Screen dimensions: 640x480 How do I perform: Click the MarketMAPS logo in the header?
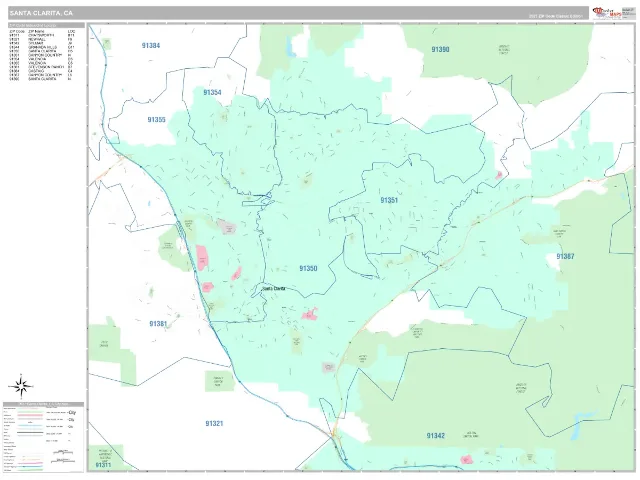pyautogui.click(x=607, y=13)
